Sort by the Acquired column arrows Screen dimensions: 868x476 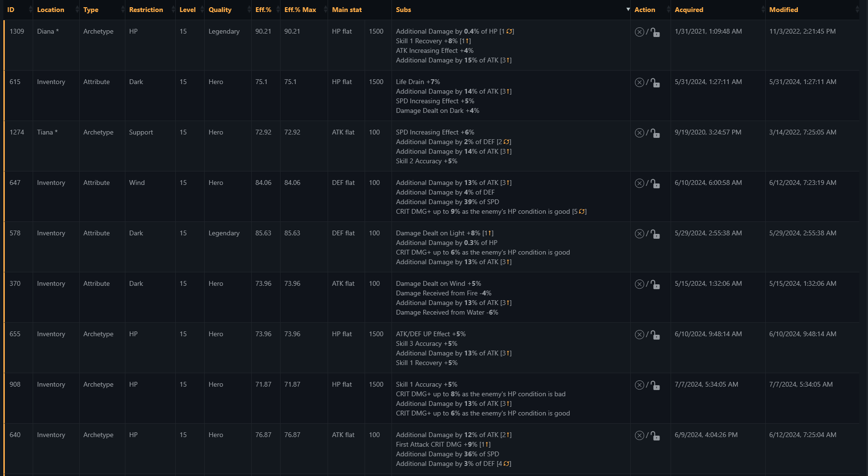[x=763, y=10]
